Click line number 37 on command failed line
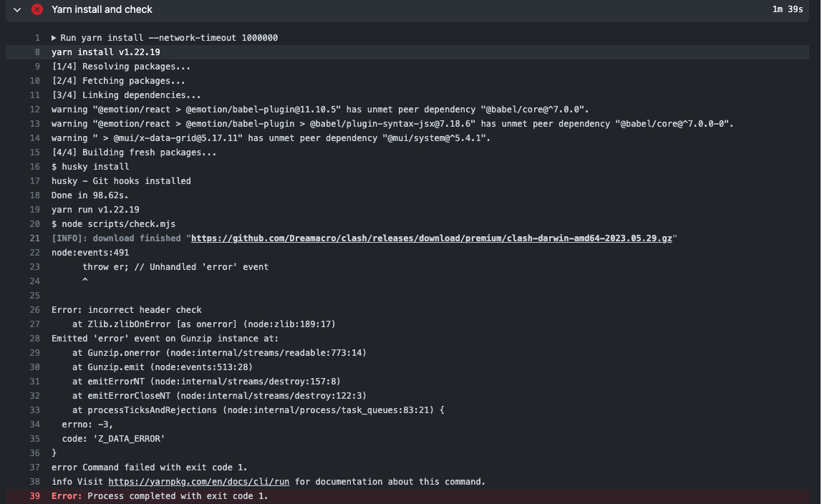The height and width of the screenshot is (504, 822). pos(34,467)
